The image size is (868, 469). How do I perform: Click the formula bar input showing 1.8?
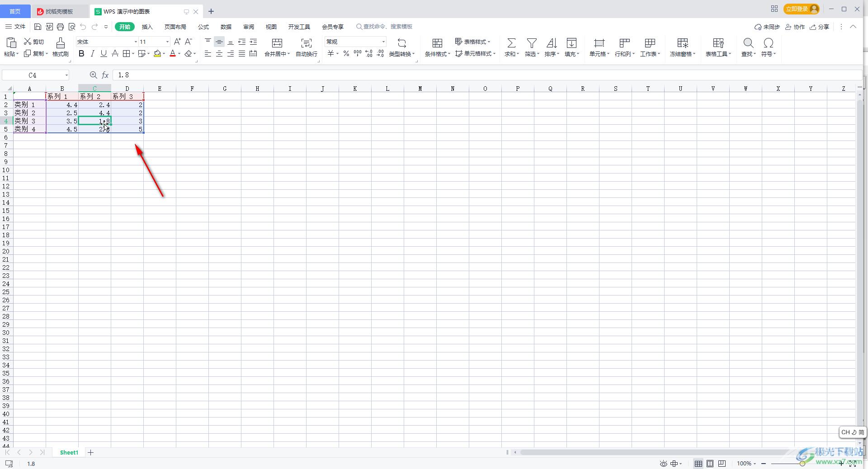486,75
